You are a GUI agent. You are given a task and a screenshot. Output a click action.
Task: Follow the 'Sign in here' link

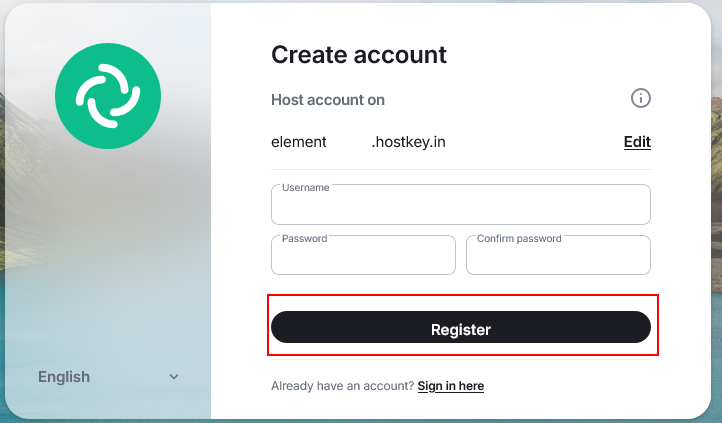pos(451,386)
